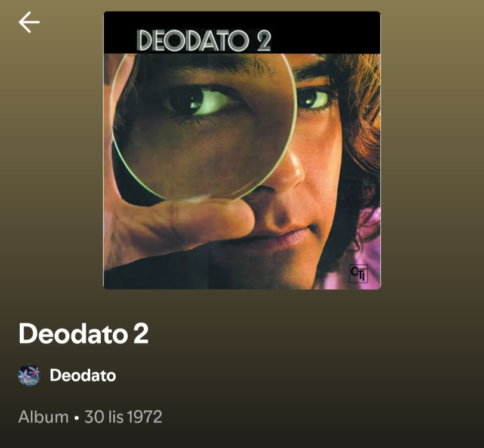Click the round glass lens on cover

pyautogui.click(x=204, y=127)
